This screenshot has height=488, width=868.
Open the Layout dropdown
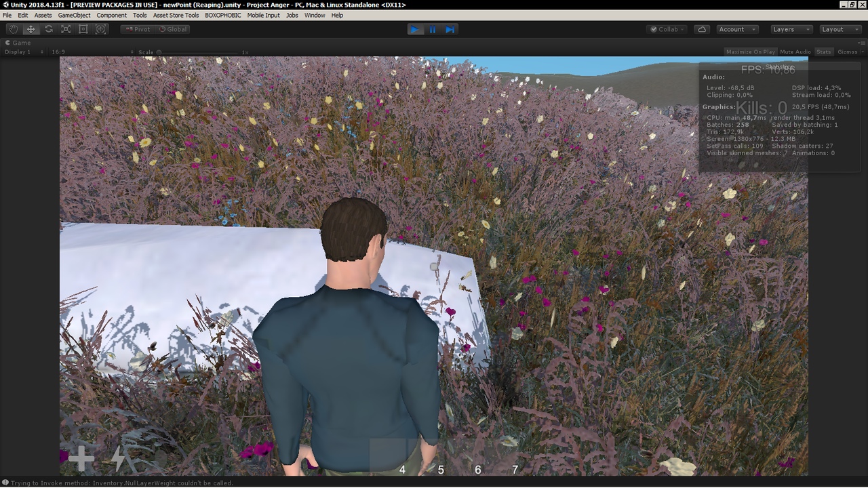coord(840,29)
